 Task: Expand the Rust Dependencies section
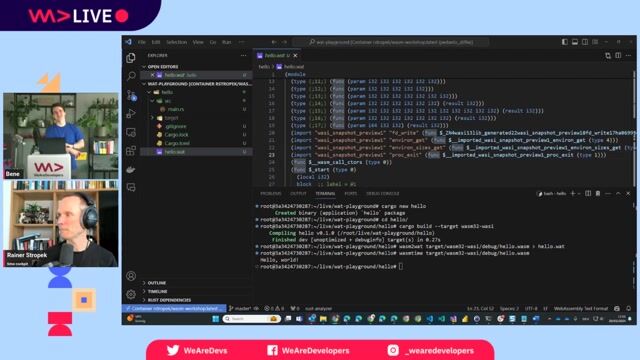coord(169,300)
